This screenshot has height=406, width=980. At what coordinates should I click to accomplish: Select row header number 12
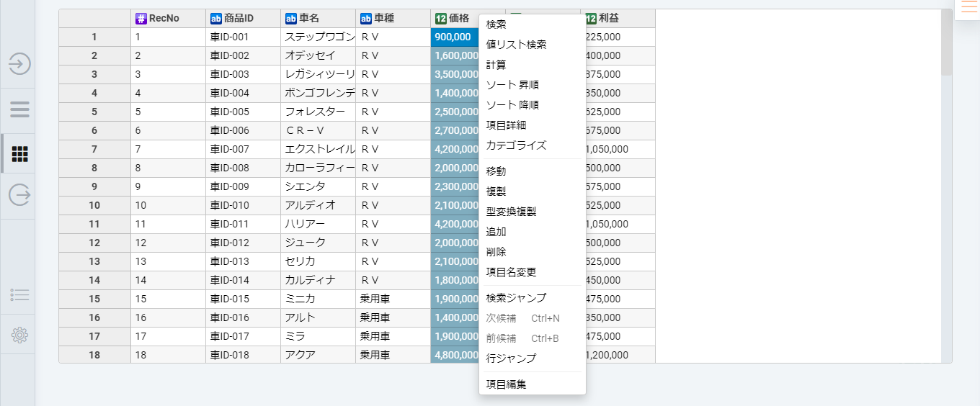coord(94,243)
